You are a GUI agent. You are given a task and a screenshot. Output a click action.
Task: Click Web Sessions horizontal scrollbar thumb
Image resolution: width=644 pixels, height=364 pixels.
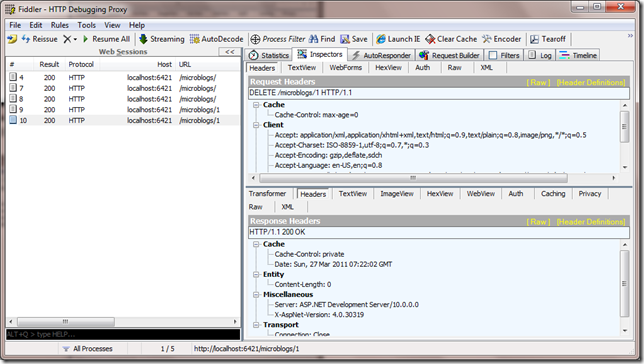pyautogui.click(x=66, y=321)
